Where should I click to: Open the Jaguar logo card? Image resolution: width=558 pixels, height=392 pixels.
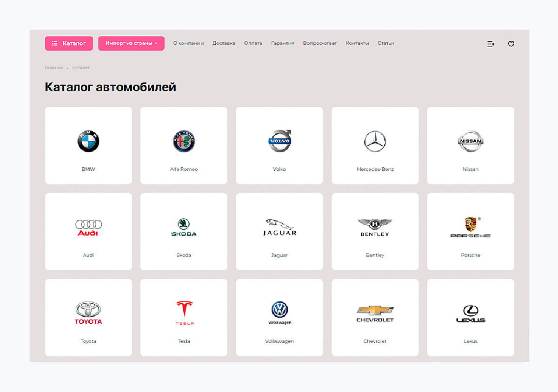(x=279, y=231)
